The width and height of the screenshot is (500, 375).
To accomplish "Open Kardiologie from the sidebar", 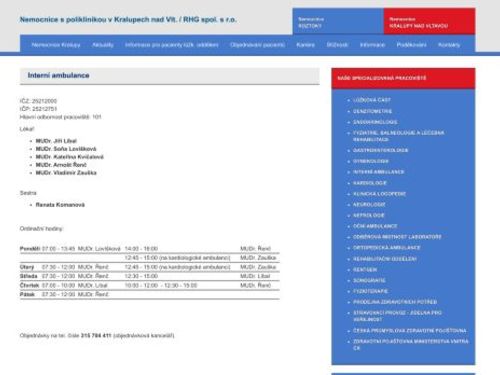I will (370, 183).
